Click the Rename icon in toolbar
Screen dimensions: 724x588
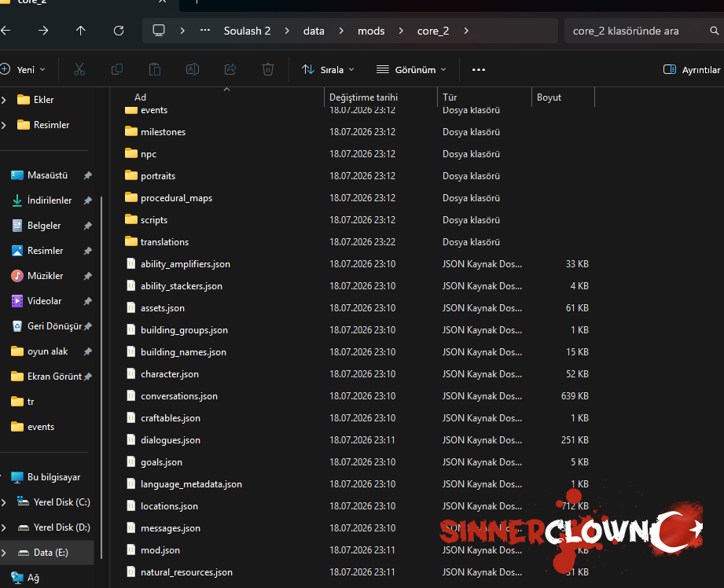click(193, 70)
